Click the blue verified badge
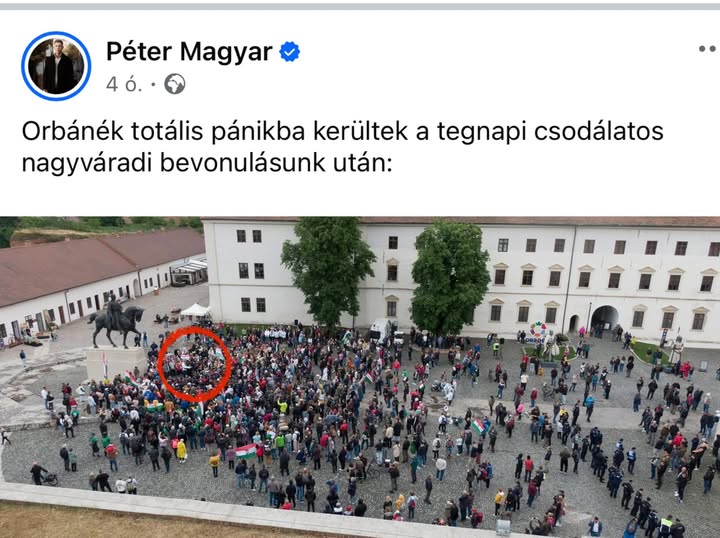Viewport: 720px width, 538px height. coord(290,51)
